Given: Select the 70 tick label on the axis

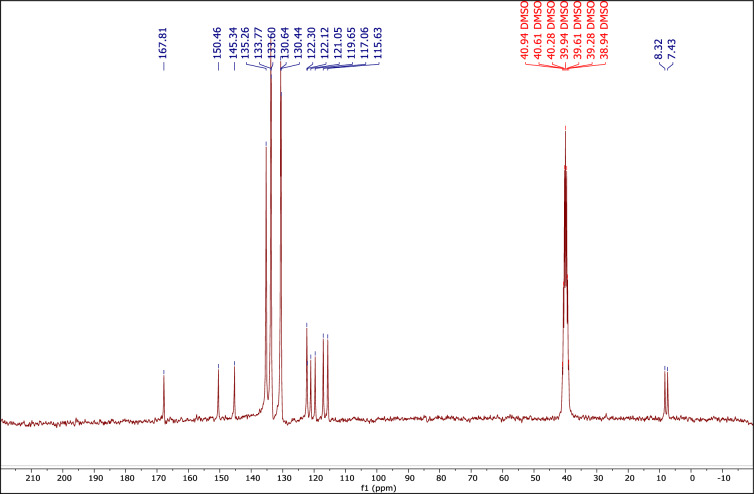Looking at the screenshot, I should (x=472, y=478).
